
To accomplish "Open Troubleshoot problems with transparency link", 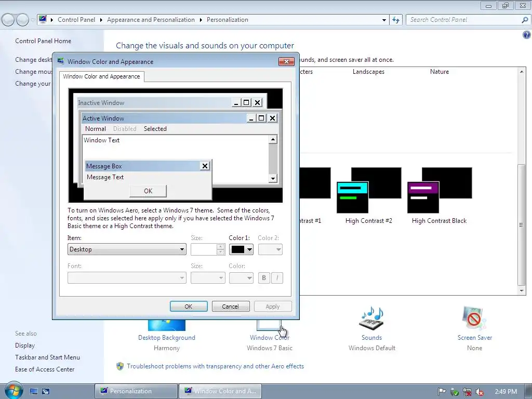I will pyautogui.click(x=216, y=366).
